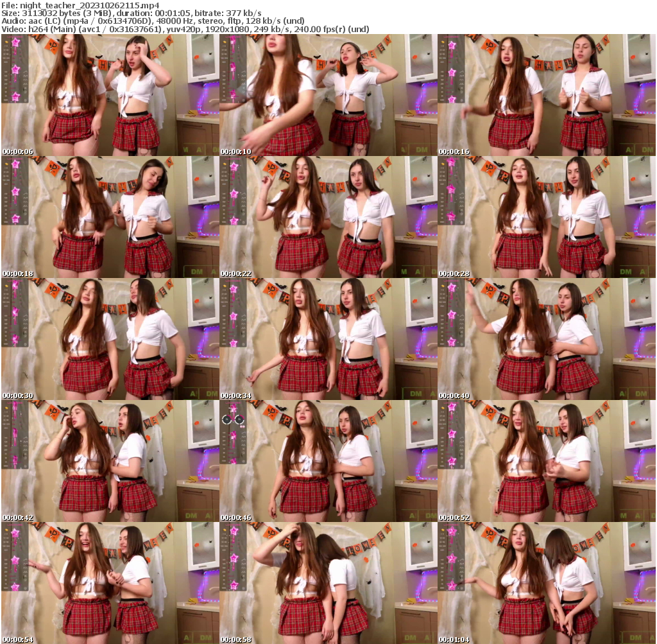Image resolution: width=657 pixels, height=644 pixels.
Task: Open the thumbnail at timestamp 00:00:06
Action: point(109,94)
